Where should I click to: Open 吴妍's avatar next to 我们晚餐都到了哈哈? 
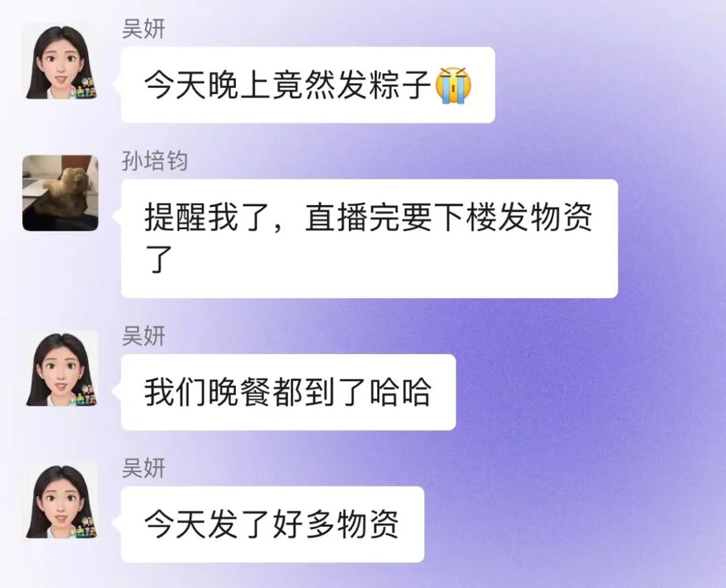(x=61, y=369)
